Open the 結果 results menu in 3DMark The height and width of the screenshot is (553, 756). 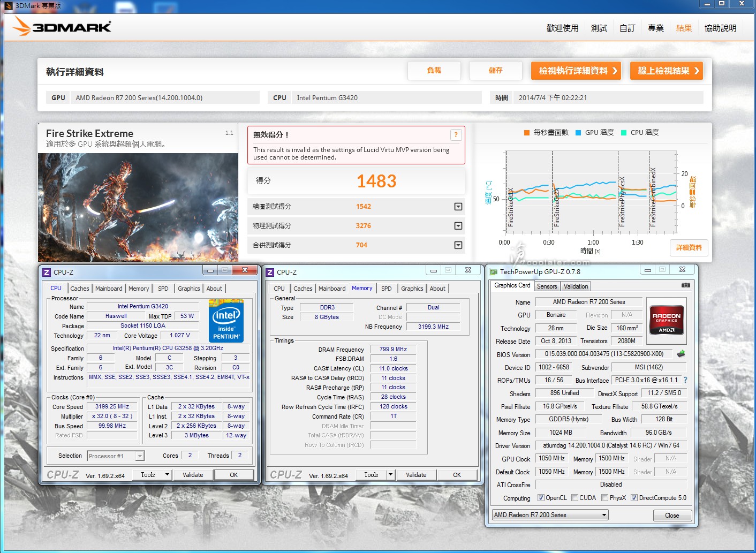[x=684, y=28]
